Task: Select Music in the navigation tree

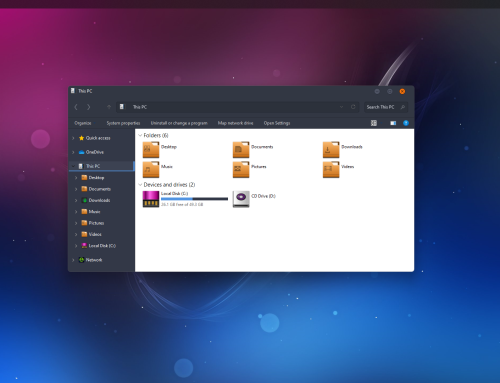Action: [94, 212]
